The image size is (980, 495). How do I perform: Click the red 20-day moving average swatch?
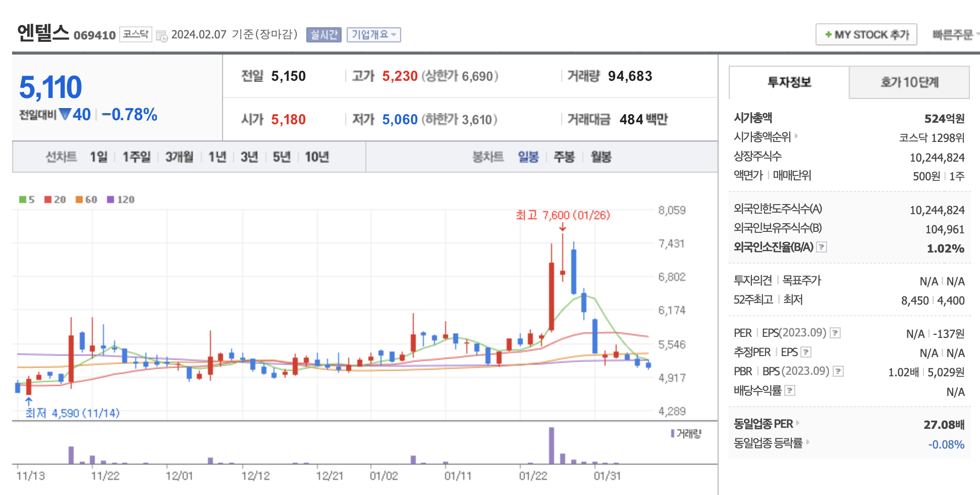click(48, 200)
